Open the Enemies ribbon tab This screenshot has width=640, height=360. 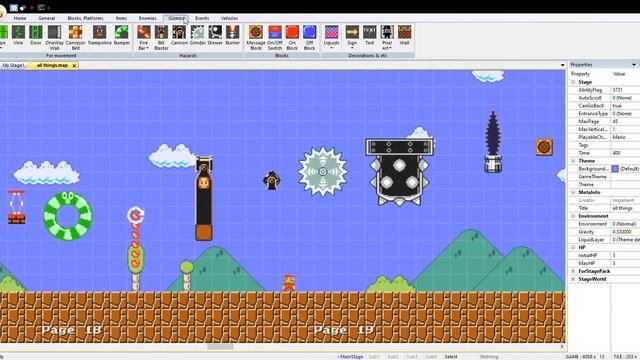click(147, 18)
